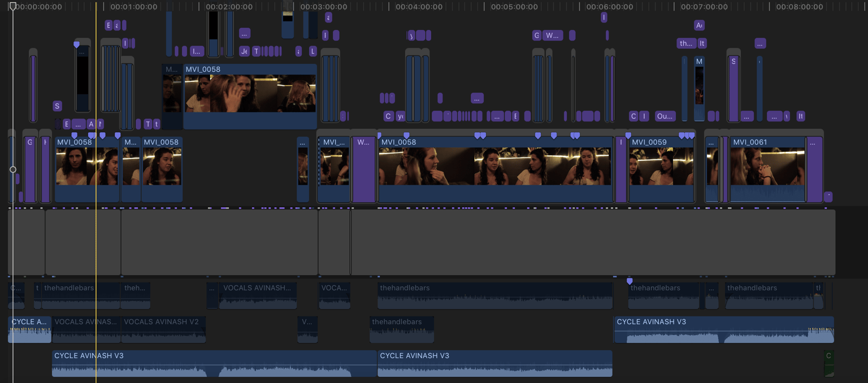Select the V... audio clip
This screenshot has height=383, width=868.
coord(307,329)
